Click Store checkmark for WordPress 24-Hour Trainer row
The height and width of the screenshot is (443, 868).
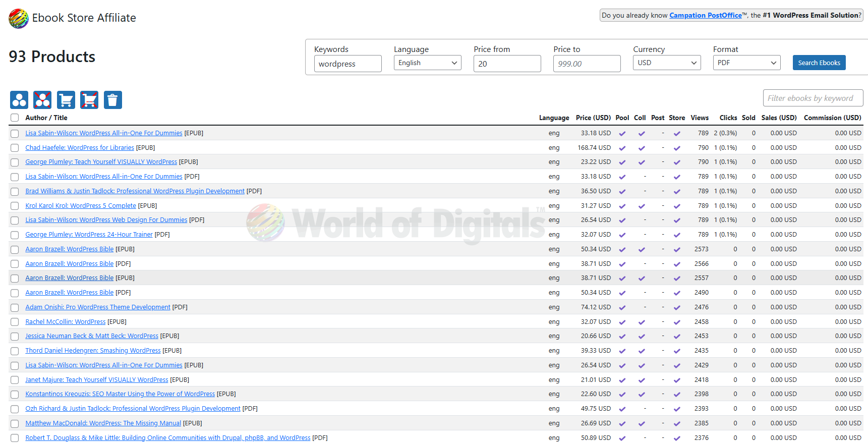(677, 235)
